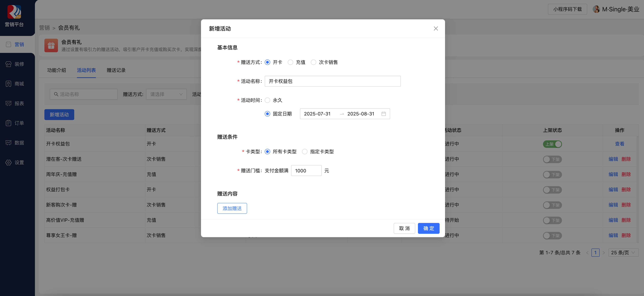Screen dimensions: 644x296
Task: Click the calendar icon in date range
Action: pos(384,114)
